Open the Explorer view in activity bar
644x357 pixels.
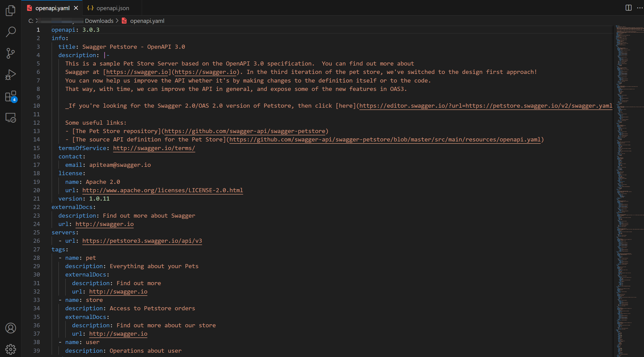10,11
